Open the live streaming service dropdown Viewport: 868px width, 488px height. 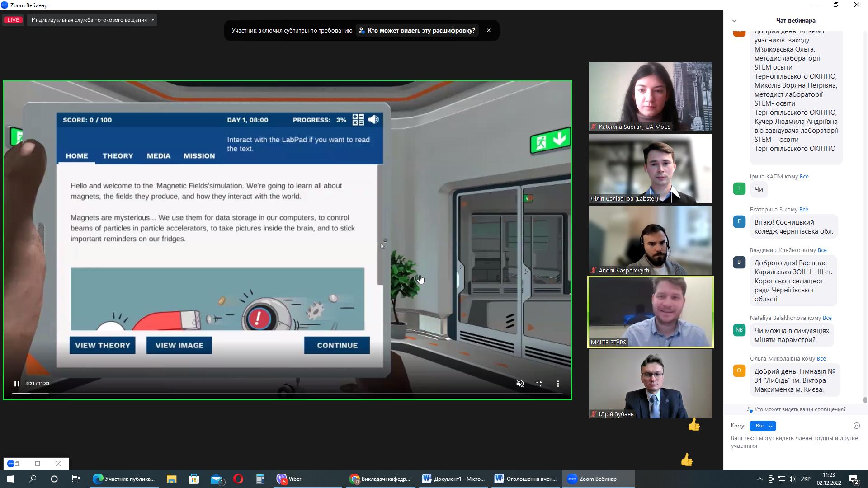coord(92,20)
